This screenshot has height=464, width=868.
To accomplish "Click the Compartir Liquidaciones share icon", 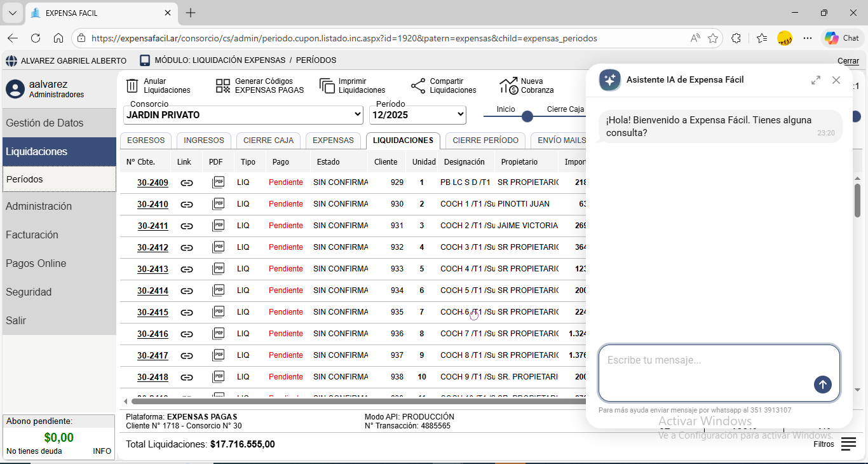I will click(x=418, y=86).
